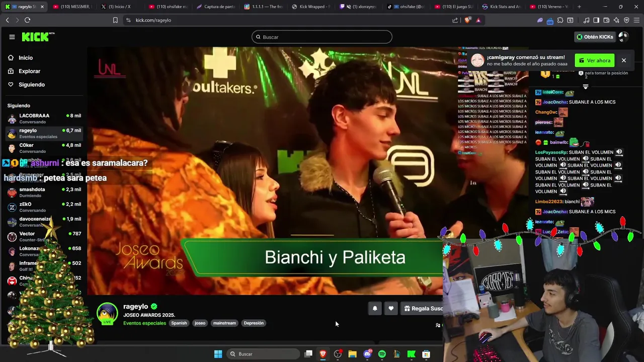The image size is (644, 362).
Task: Switch to the Inicio / X tab
Action: (119, 7)
